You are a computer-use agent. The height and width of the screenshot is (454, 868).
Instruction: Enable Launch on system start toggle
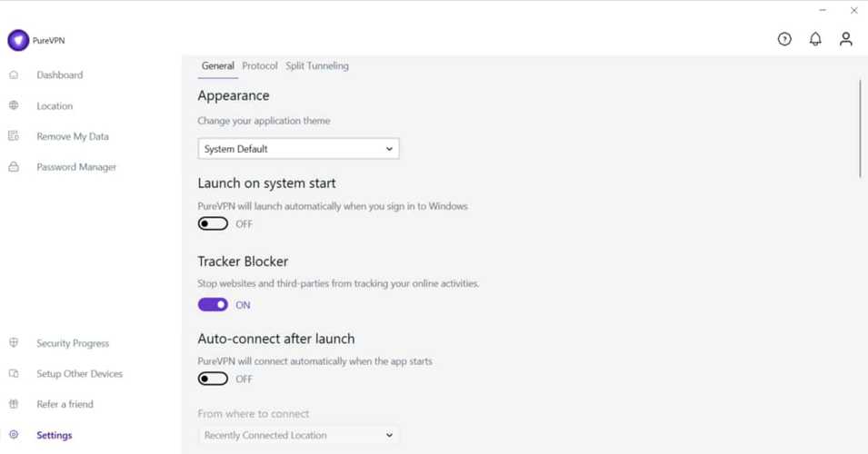point(213,223)
